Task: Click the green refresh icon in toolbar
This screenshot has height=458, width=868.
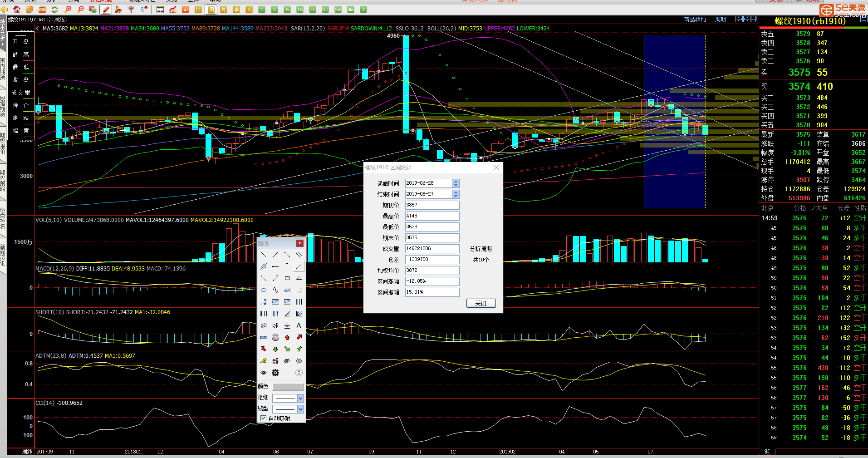Action: pos(55,10)
